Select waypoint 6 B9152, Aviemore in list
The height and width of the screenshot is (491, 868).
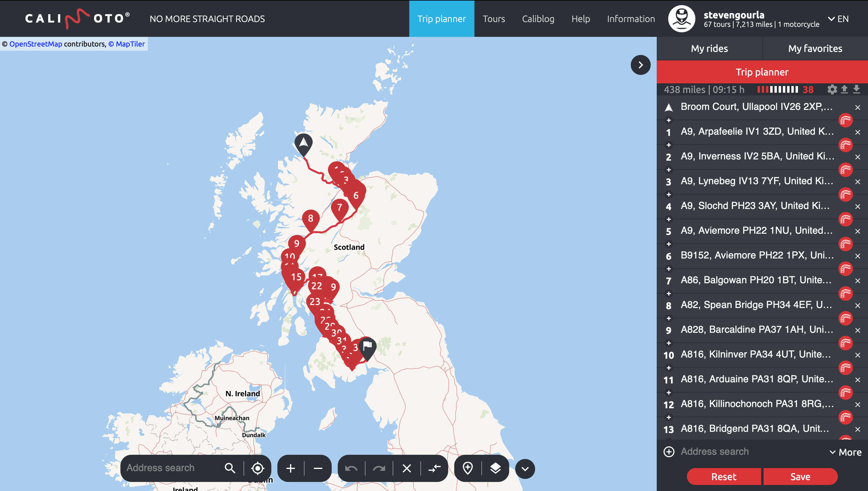click(757, 255)
